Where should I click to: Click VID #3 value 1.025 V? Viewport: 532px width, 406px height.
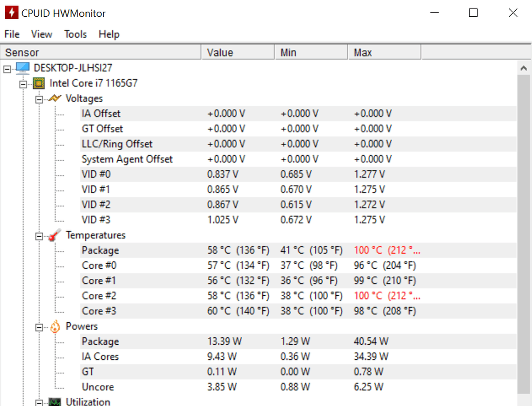pos(223,220)
